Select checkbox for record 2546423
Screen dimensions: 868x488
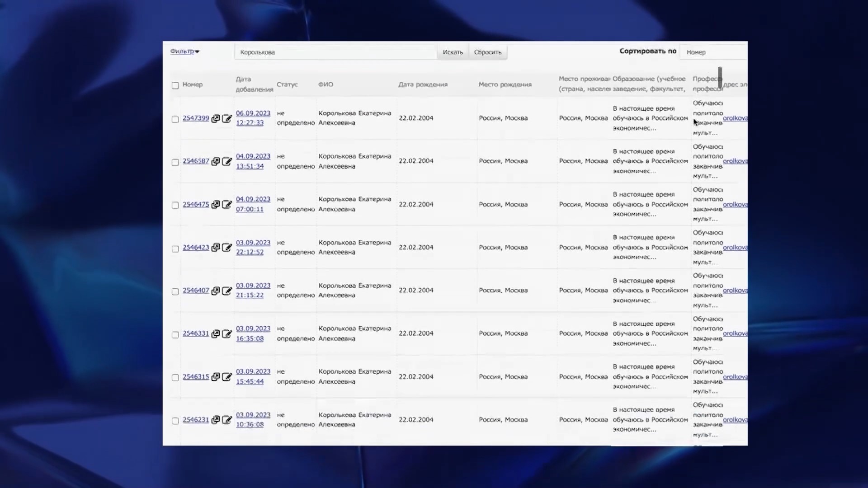pos(175,249)
